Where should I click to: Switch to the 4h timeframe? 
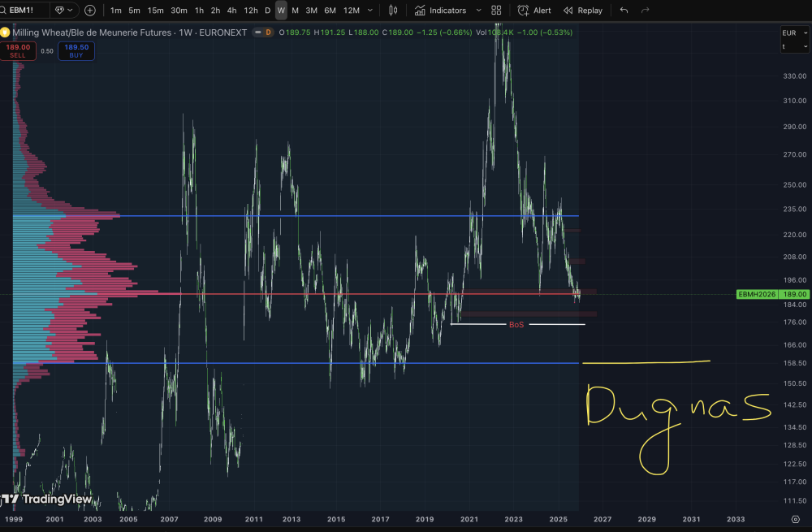tap(231, 11)
